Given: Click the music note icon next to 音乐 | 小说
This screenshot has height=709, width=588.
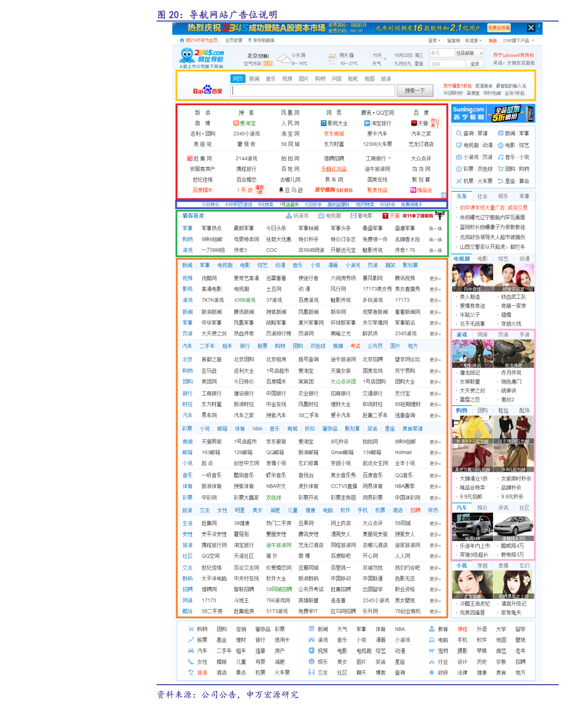Looking at the screenshot, I should click(500, 157).
